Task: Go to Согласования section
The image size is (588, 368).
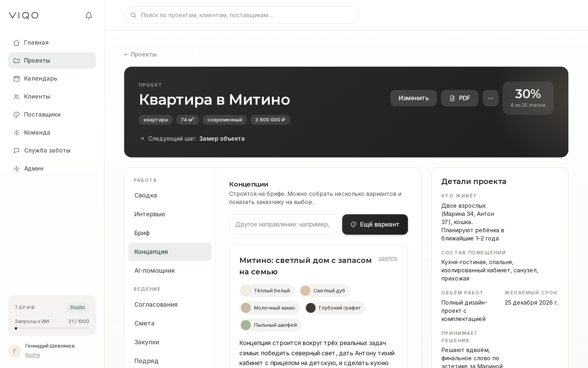Action: tap(170, 304)
